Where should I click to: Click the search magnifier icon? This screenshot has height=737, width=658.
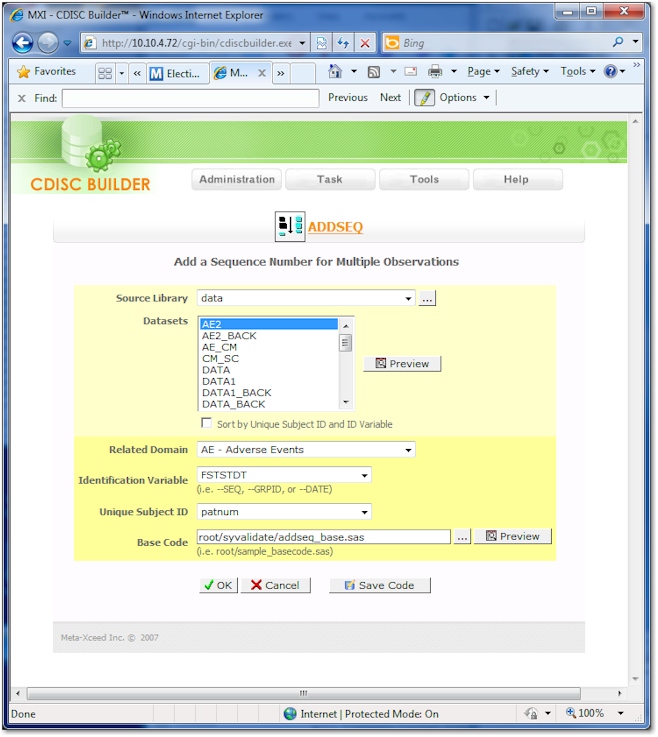coord(619,42)
